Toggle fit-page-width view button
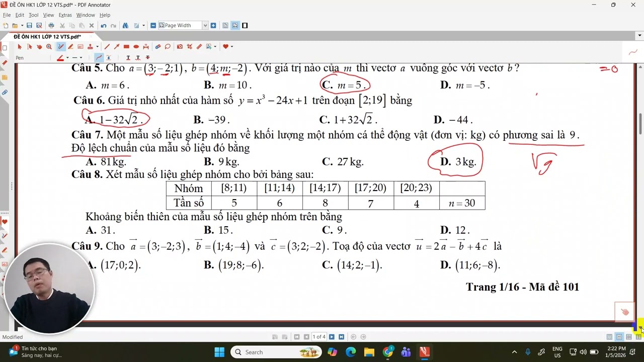The width and height of the screenshot is (644, 362). click(x=235, y=26)
